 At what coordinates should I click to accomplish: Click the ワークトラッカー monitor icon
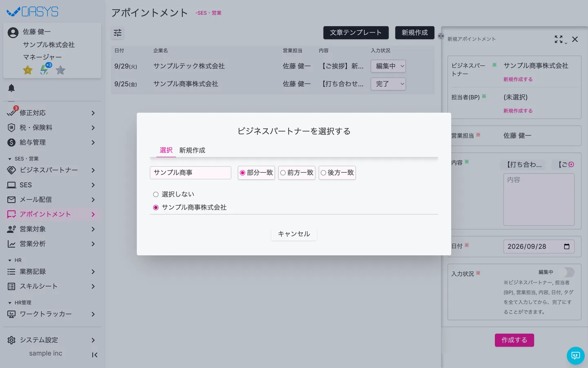click(11, 314)
